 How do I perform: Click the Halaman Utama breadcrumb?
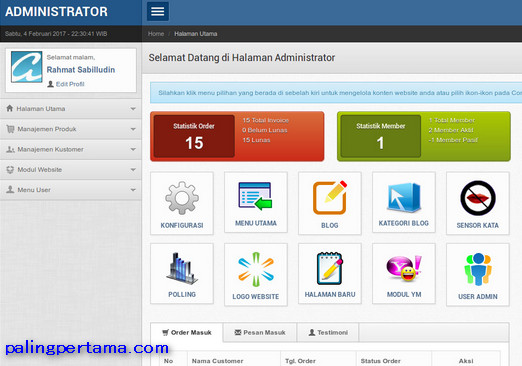tap(196, 34)
